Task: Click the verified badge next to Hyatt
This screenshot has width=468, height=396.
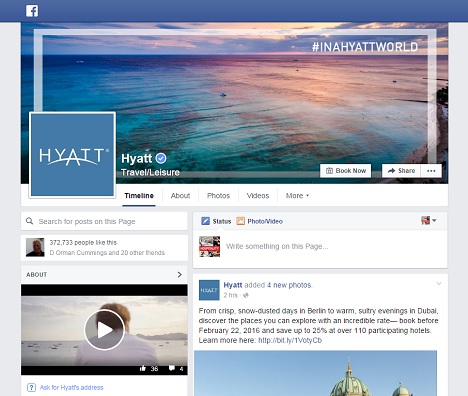Action: (161, 158)
